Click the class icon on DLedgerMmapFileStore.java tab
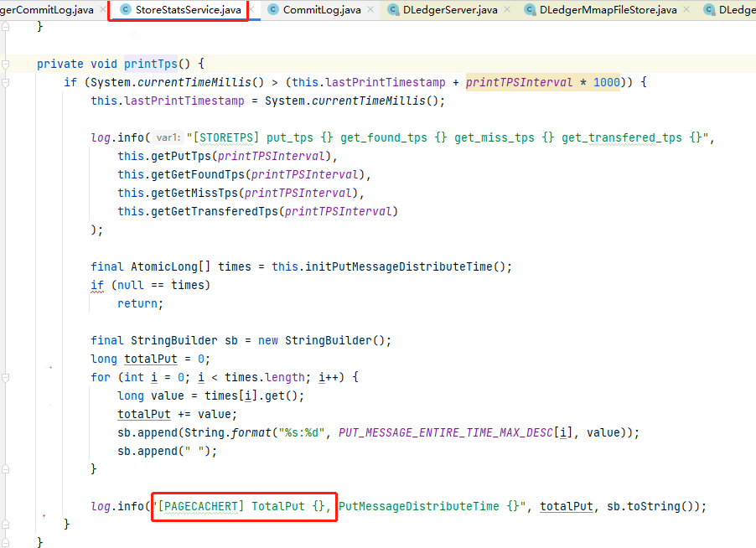 (x=530, y=10)
